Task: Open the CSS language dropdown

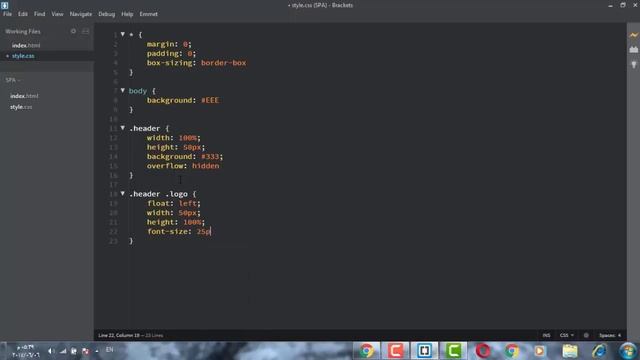Action: click(567, 335)
